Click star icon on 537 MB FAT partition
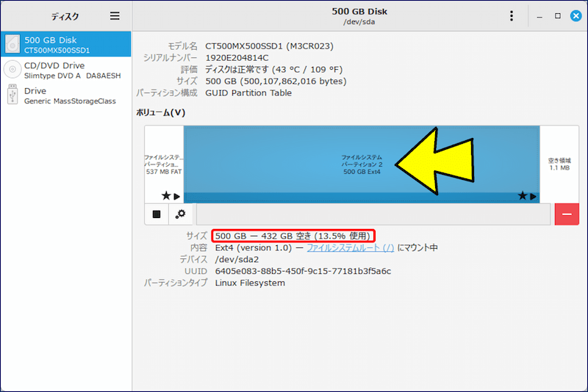 tap(166, 196)
